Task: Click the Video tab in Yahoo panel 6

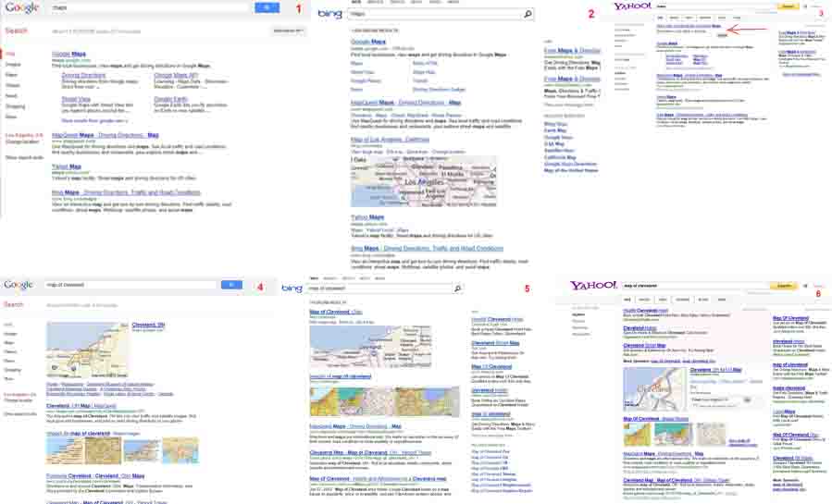Action: click(663, 300)
